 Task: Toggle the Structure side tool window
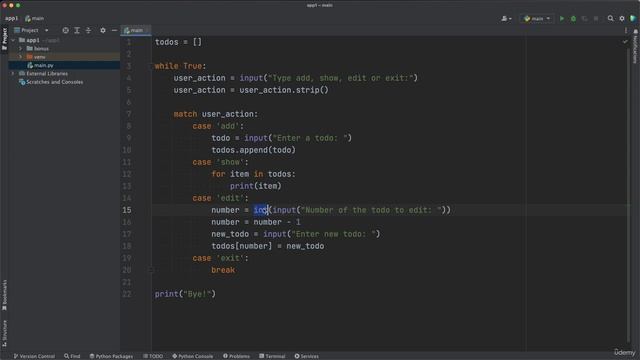tap(4, 333)
